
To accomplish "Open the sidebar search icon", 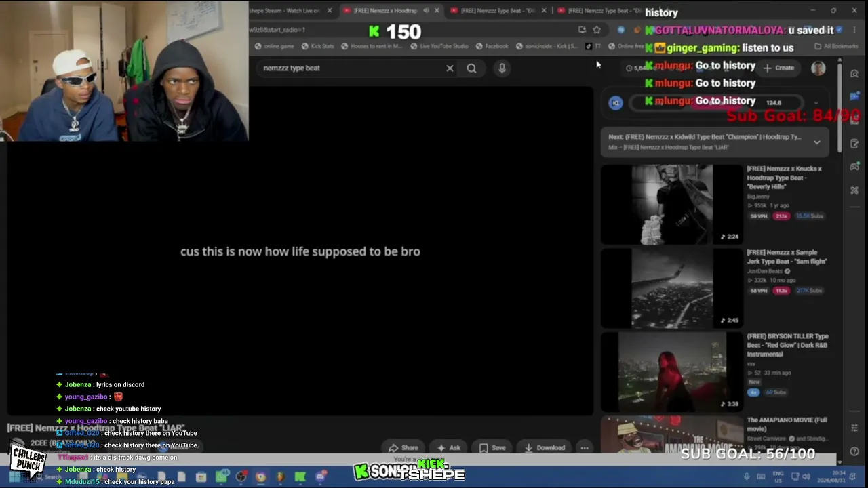I will coord(854,73).
